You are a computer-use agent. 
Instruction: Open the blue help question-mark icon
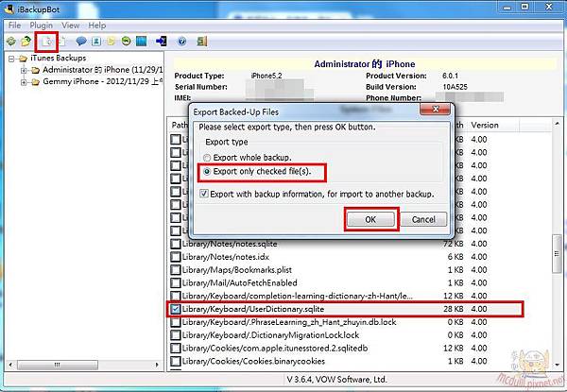pyautogui.click(x=181, y=42)
